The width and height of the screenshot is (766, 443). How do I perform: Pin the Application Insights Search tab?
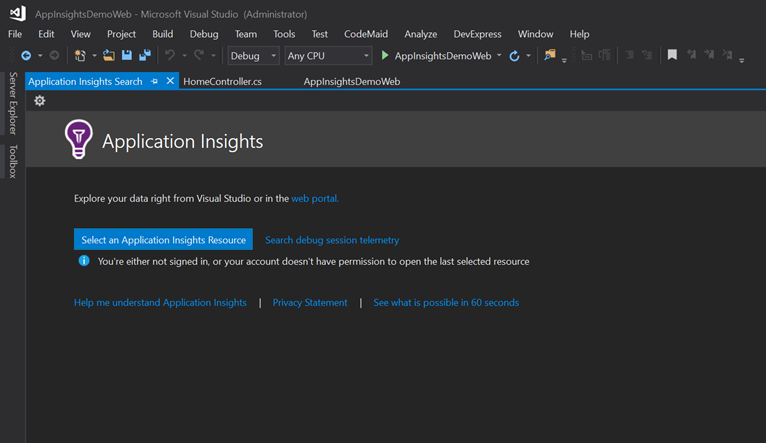tap(154, 82)
